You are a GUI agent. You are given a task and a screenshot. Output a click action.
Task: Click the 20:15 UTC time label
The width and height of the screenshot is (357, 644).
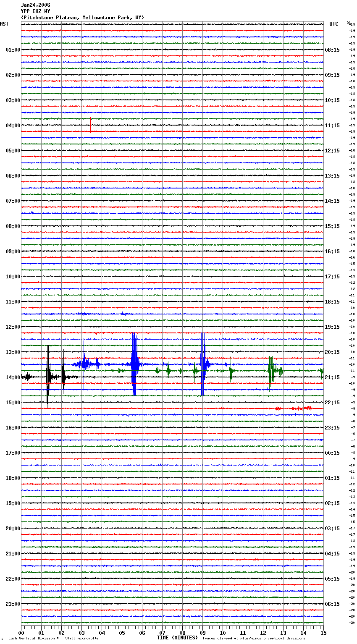[332, 352]
